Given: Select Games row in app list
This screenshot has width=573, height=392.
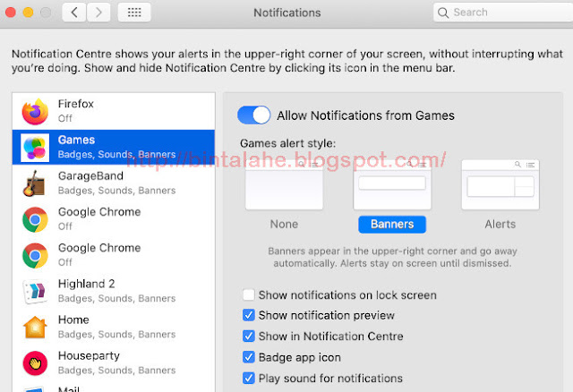Looking at the screenshot, I should [x=114, y=148].
